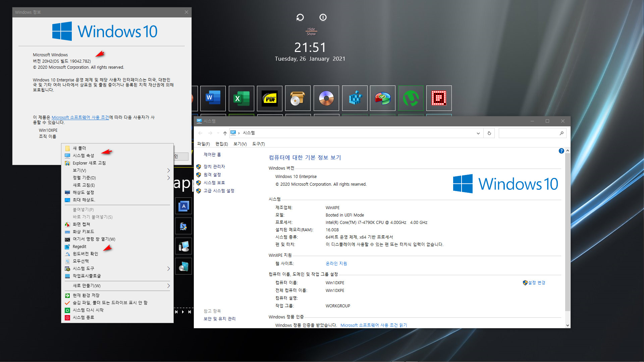
Task: Choose Explorer 새로 고침 menu entry
Action: [117, 163]
